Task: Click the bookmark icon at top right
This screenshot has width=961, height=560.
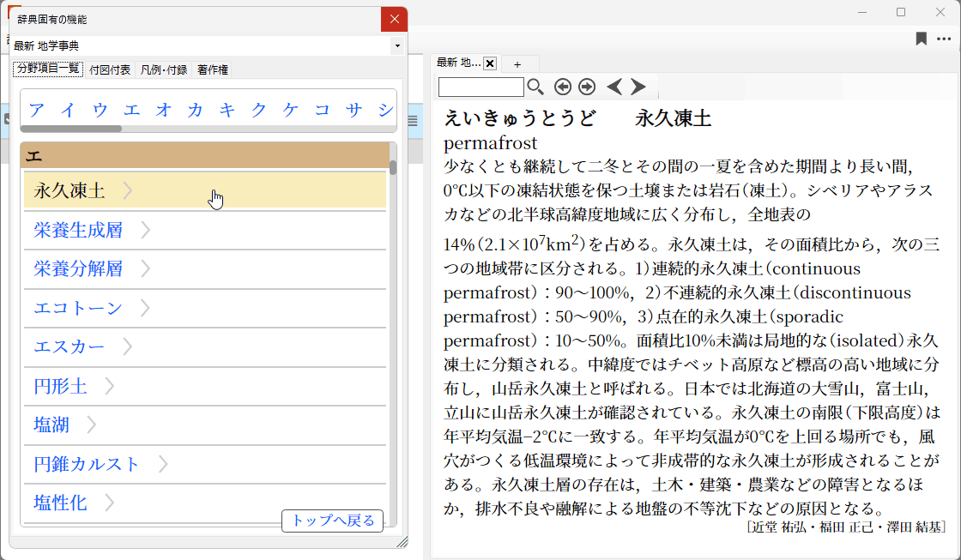Action: tap(921, 39)
